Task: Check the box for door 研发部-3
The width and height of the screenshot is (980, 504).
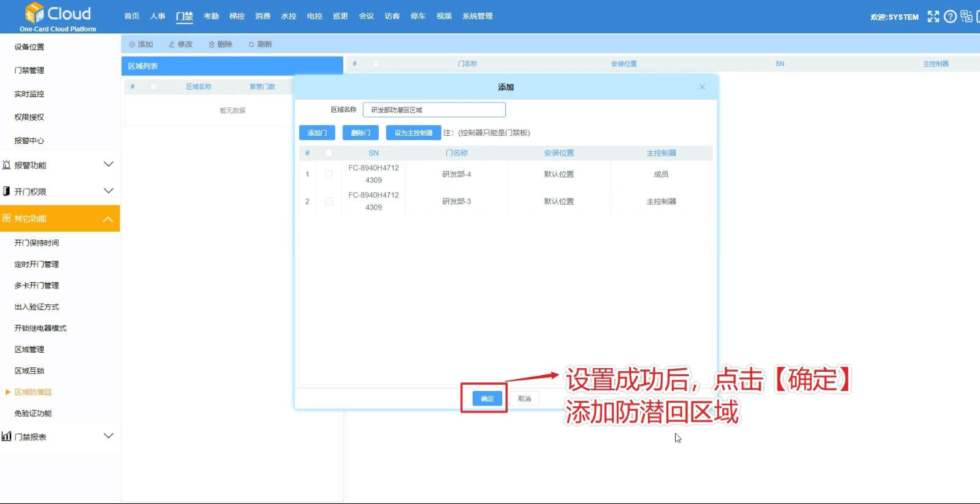Action: (x=329, y=202)
